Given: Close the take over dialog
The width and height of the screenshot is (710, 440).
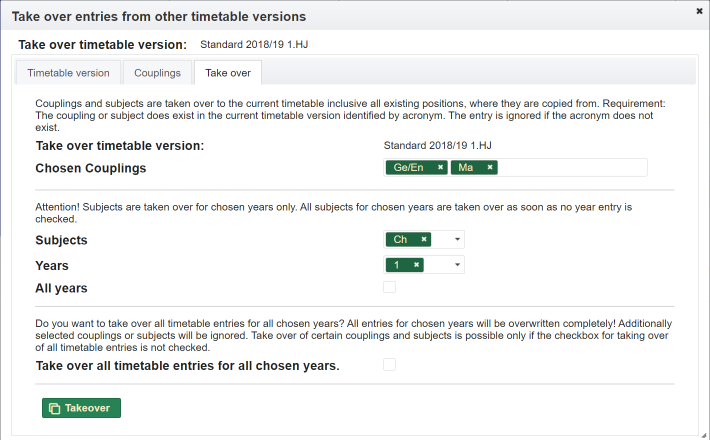Looking at the screenshot, I should 699,11.
